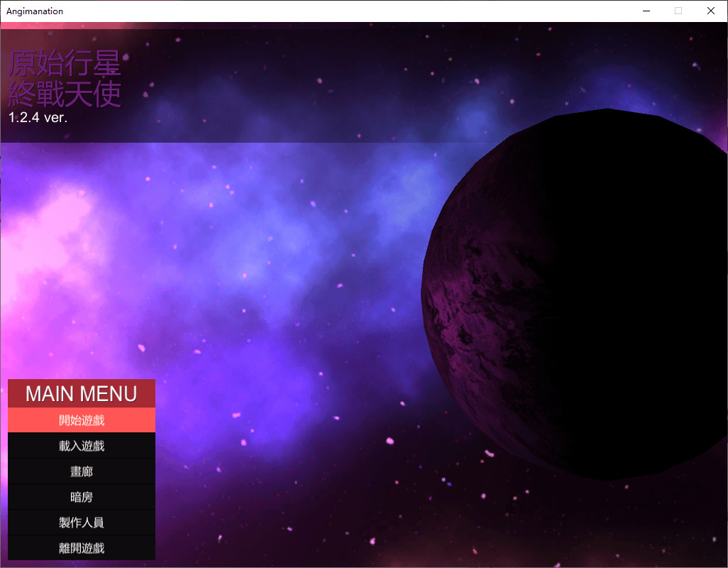View credits by choosing 製作人員
The height and width of the screenshot is (568, 728).
[x=82, y=523]
